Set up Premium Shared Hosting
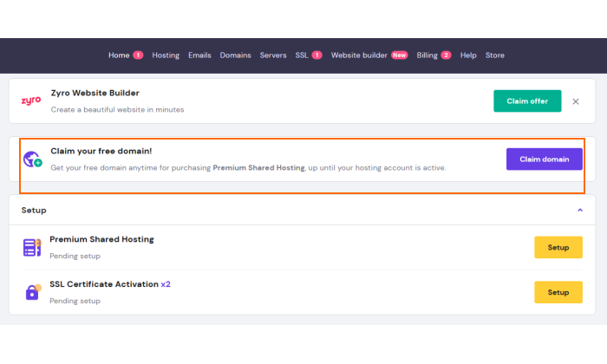This screenshot has width=607, height=364. pyautogui.click(x=558, y=247)
